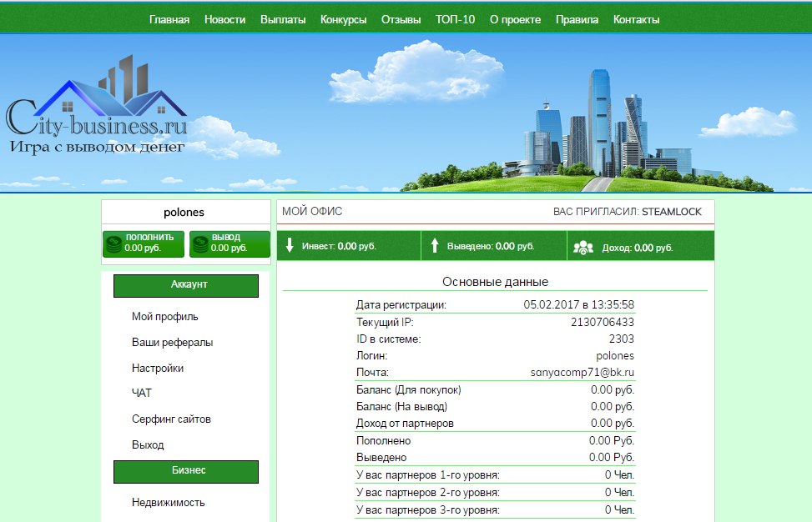Click the Основные данные heading
Viewport: 812px width, 522px height.
495,282
